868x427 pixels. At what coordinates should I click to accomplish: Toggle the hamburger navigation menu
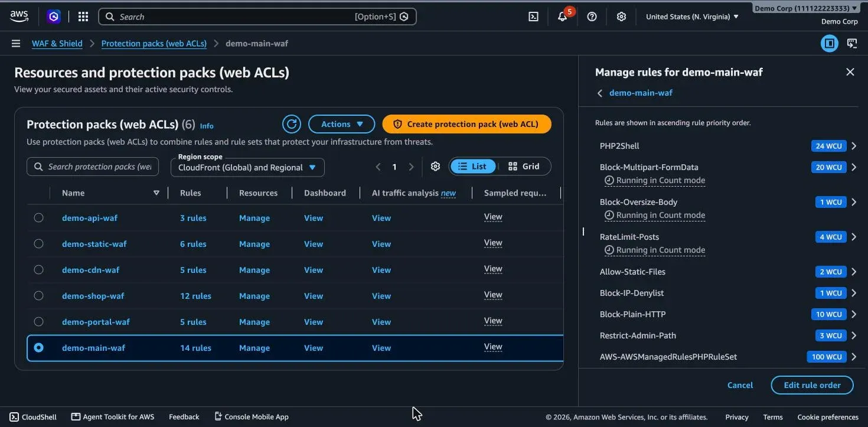point(16,43)
